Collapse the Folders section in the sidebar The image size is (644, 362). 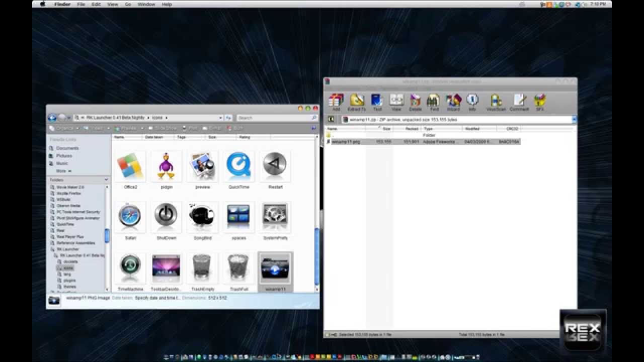click(105, 179)
